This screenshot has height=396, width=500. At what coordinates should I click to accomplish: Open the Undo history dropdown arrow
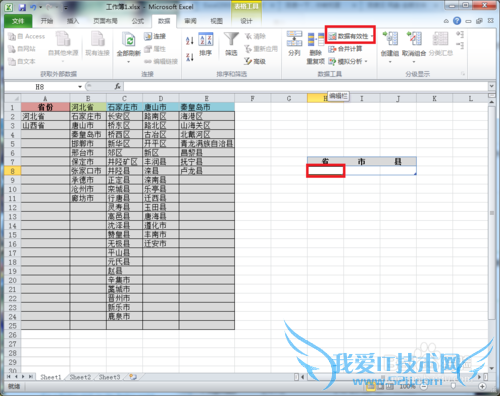tap(41, 7)
